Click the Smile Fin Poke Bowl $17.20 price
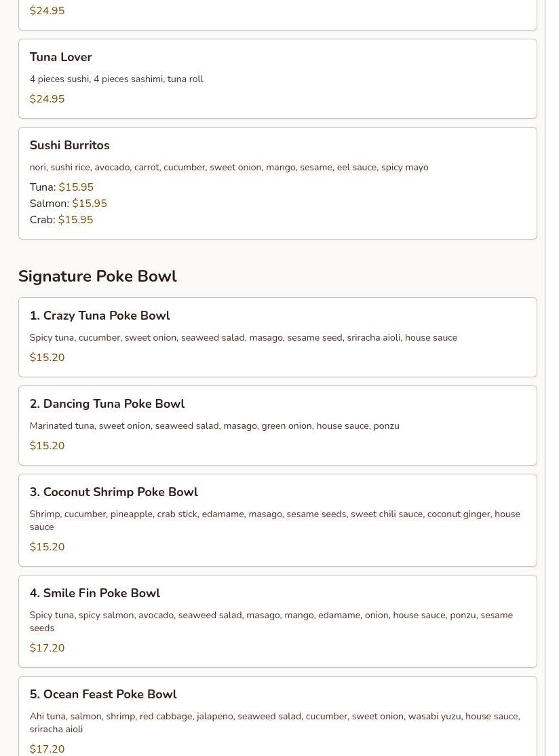 [47, 648]
